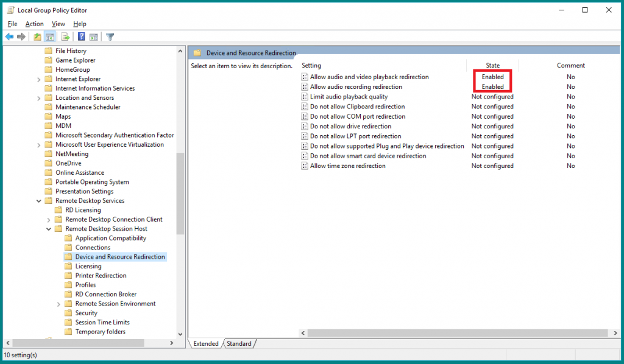Click the policy icon beside Limit audio playback quality
The image size is (624, 364).
[x=305, y=97]
